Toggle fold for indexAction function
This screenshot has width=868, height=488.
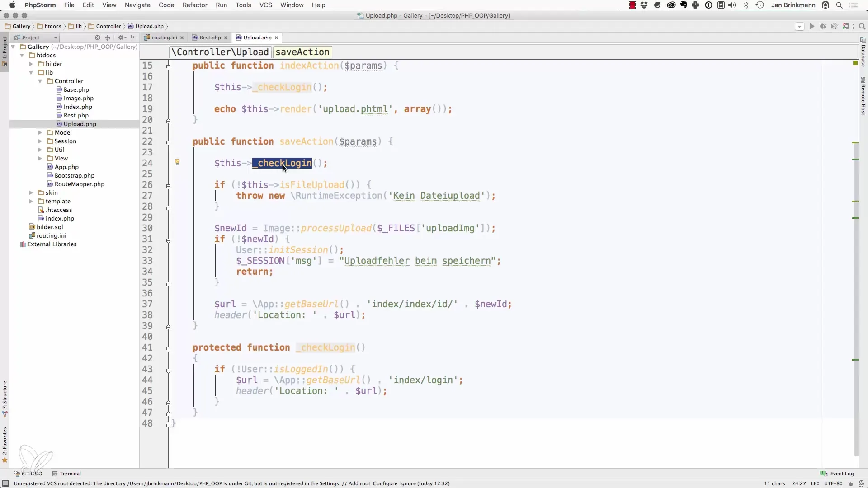pos(168,66)
